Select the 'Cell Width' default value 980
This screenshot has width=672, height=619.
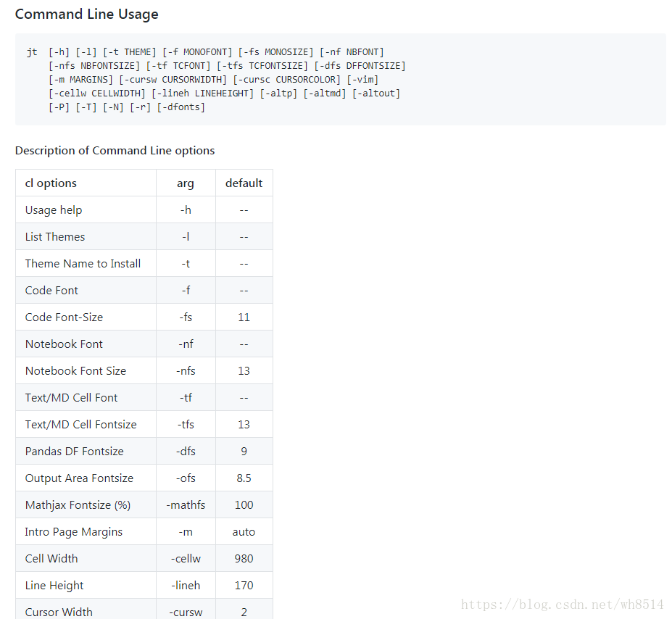pyautogui.click(x=244, y=558)
